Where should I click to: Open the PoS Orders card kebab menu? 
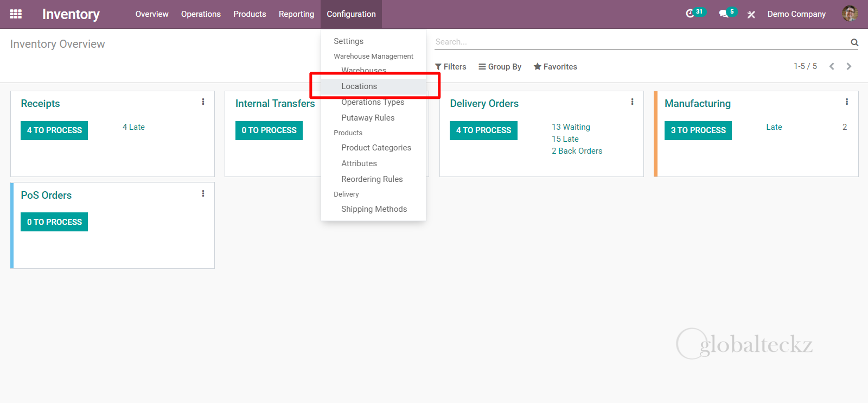pyautogui.click(x=203, y=193)
